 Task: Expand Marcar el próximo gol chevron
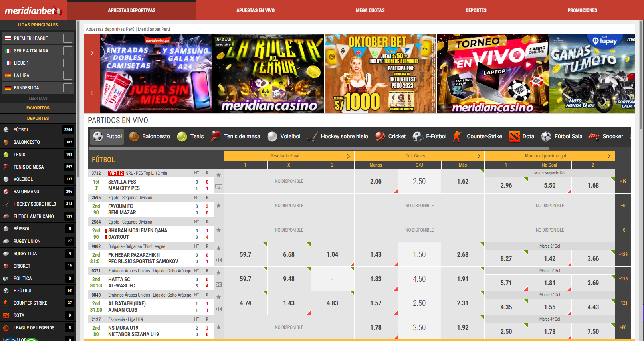click(609, 156)
